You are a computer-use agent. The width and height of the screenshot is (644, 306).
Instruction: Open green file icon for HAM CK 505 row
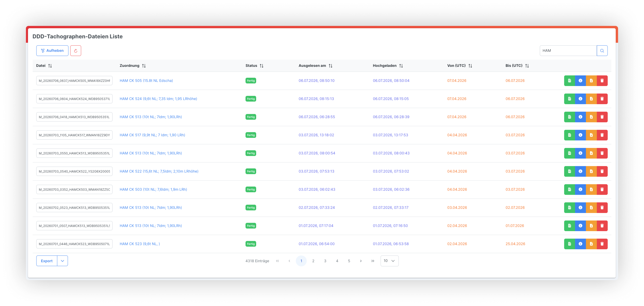pos(569,81)
